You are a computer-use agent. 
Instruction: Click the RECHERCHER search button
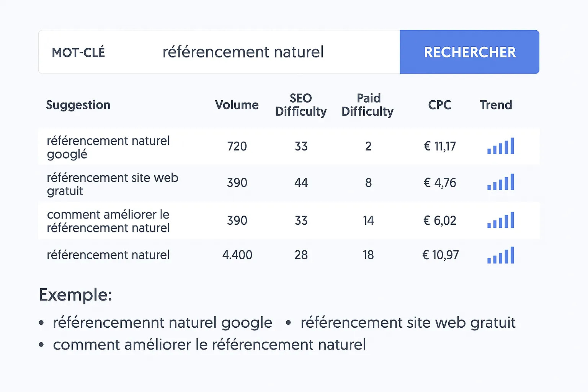(469, 52)
